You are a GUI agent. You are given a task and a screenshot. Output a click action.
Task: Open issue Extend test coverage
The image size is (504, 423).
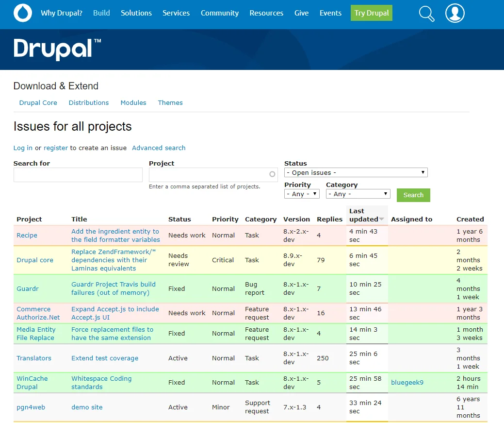tap(105, 358)
